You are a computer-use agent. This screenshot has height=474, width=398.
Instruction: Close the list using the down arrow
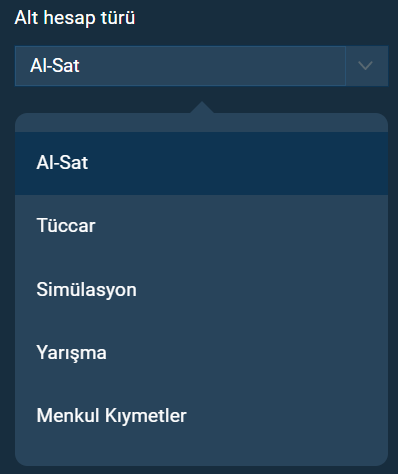pyautogui.click(x=365, y=66)
